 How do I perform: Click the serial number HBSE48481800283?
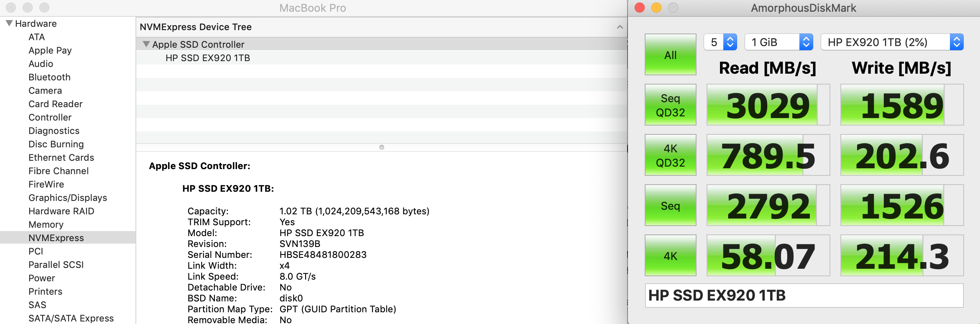click(323, 255)
